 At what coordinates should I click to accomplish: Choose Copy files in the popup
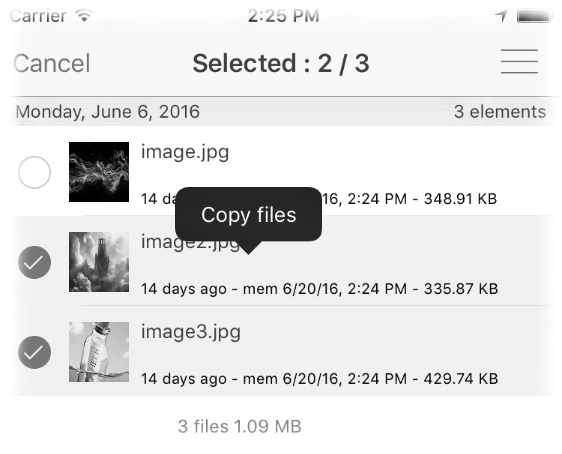(248, 215)
